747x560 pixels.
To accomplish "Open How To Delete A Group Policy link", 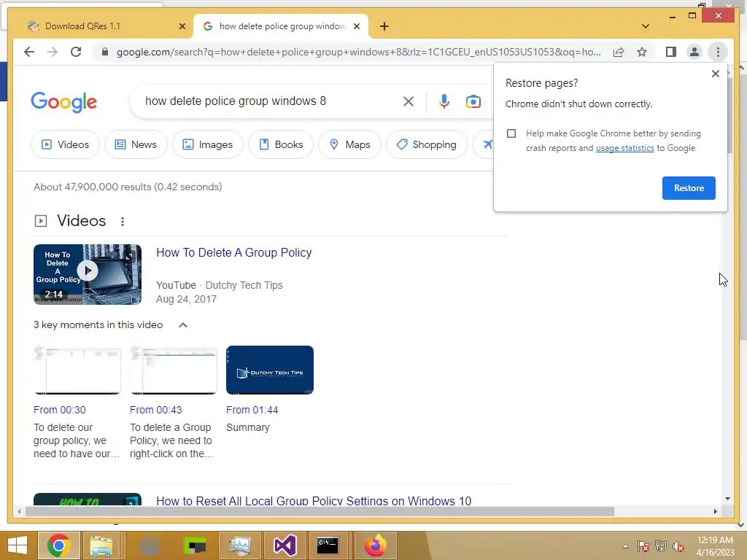I will (x=234, y=253).
